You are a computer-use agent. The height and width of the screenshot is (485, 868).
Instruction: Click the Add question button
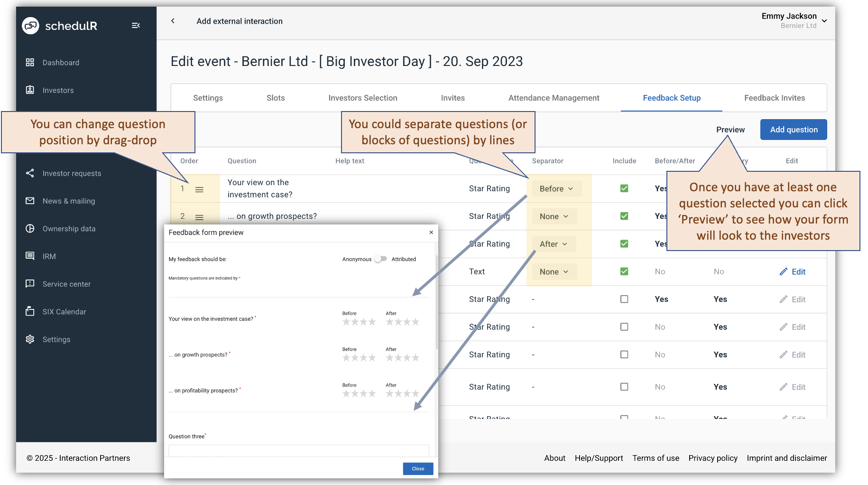[793, 129]
